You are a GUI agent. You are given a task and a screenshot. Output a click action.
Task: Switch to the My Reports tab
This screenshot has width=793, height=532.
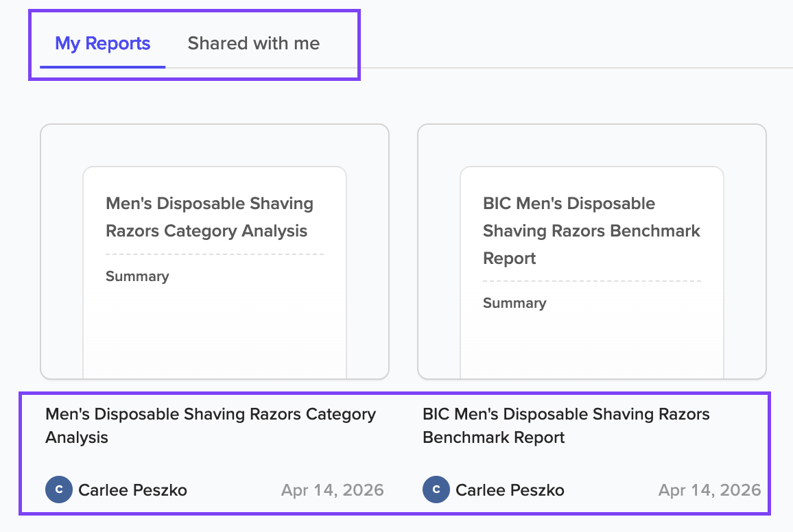tap(103, 43)
